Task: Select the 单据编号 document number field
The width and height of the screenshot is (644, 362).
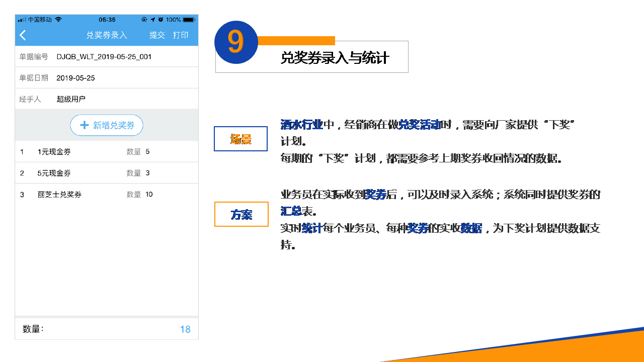Action: coord(104,57)
